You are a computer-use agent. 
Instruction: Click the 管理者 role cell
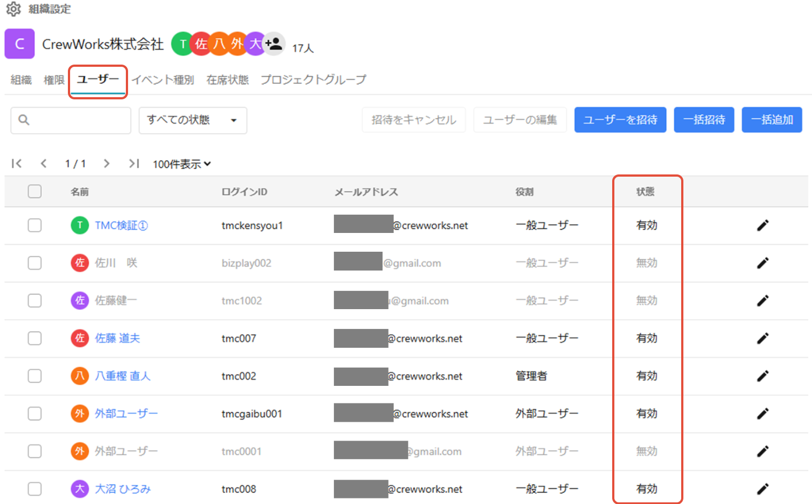pos(531,376)
